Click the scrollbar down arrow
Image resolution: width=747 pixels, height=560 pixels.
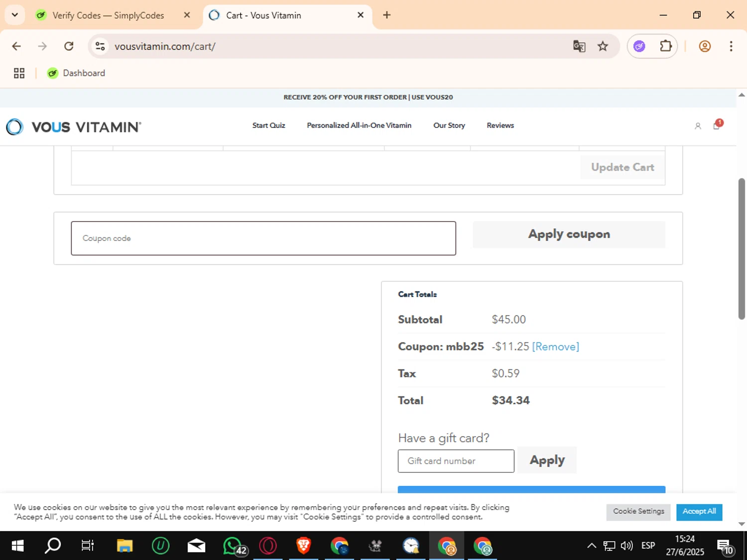coord(742,524)
